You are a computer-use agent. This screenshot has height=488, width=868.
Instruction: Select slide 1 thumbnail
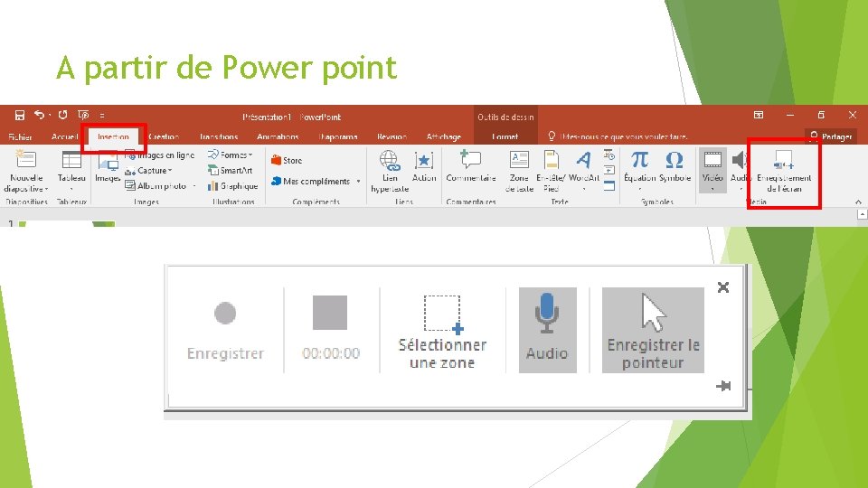coord(66,223)
